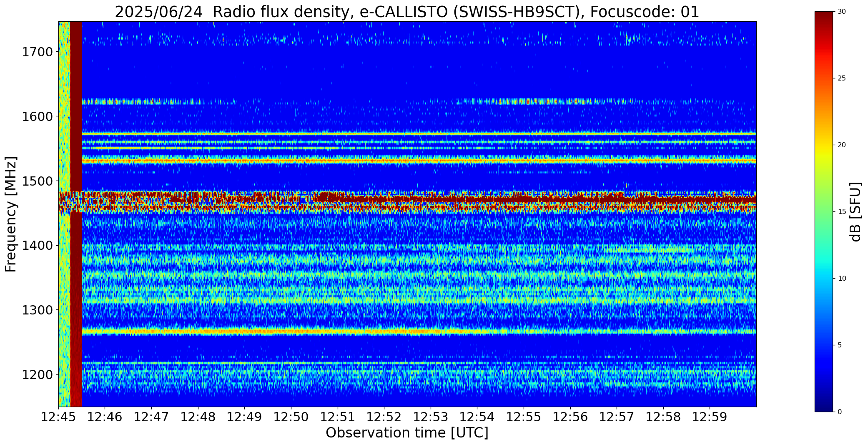This screenshot has height=445, width=868.
Task: Click the dark red vertical saturation stripe near 12:45
Action: (x=76, y=214)
